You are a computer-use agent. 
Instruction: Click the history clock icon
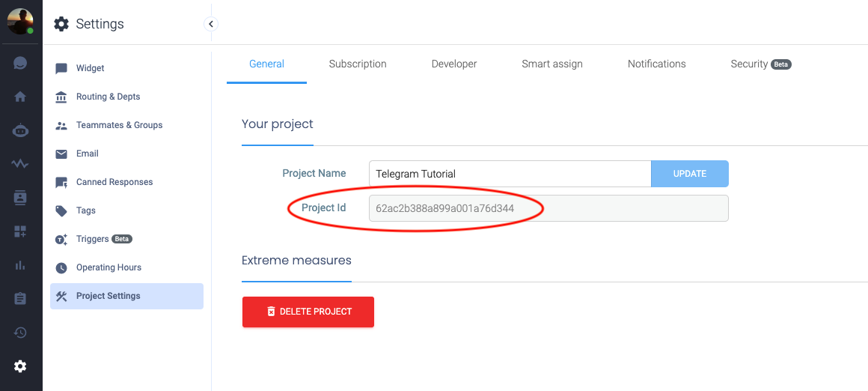click(20, 333)
